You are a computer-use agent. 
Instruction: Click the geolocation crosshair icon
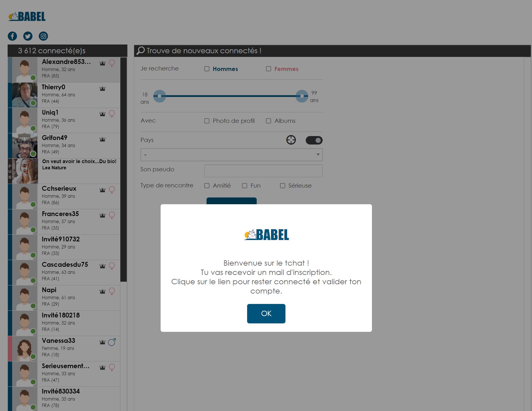click(x=291, y=140)
